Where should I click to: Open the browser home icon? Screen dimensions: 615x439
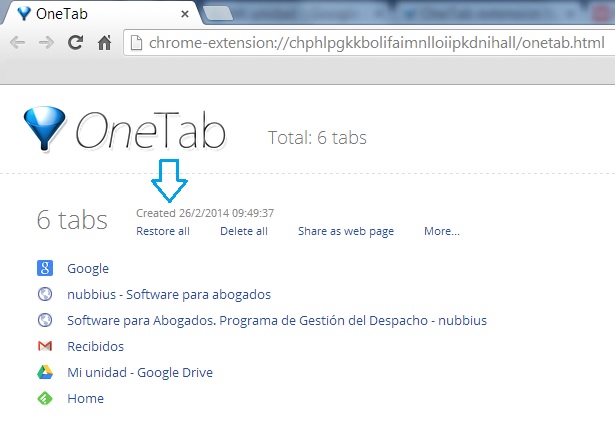(104, 42)
